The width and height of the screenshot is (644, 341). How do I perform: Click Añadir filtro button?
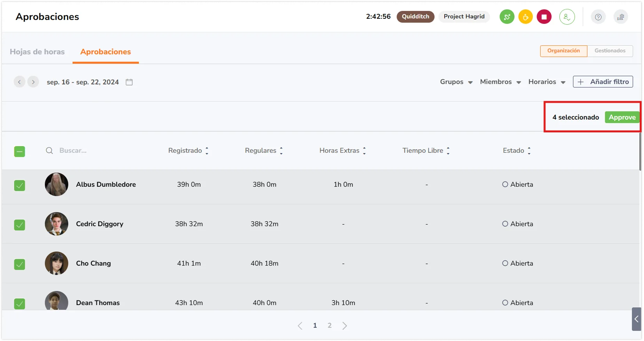pos(603,82)
